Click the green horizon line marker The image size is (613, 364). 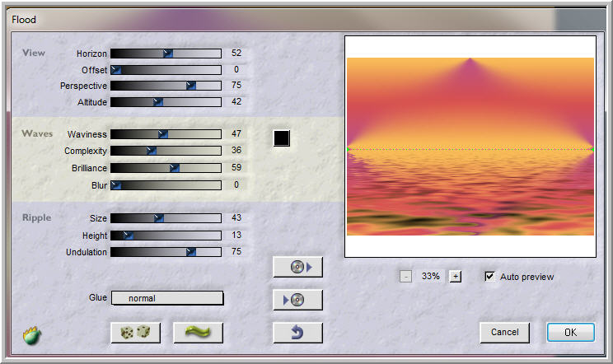coord(470,149)
